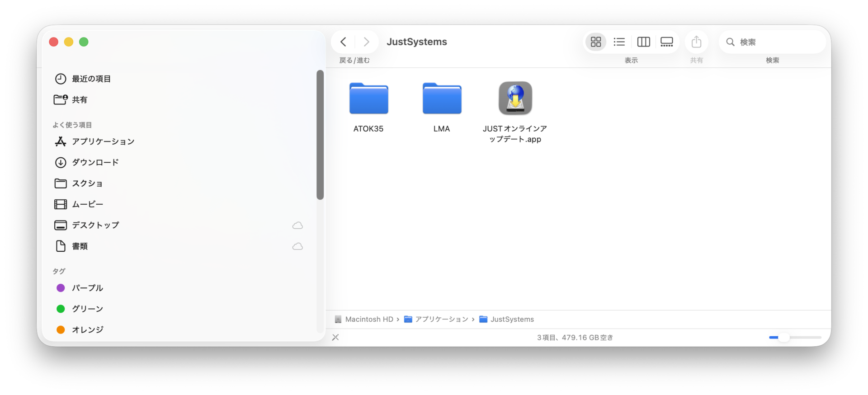This screenshot has width=868, height=395.
Task: Switch to gallery view mode
Action: 666,42
